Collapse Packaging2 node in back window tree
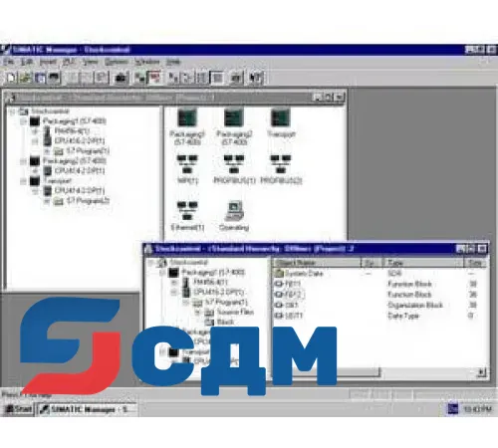The width and height of the screenshot is (498, 448). point(23,161)
